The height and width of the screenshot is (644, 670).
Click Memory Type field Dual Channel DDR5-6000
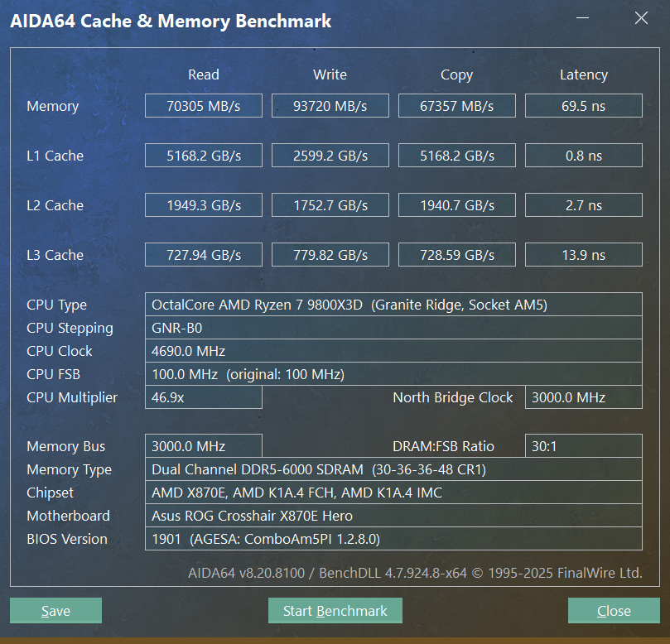pos(393,469)
